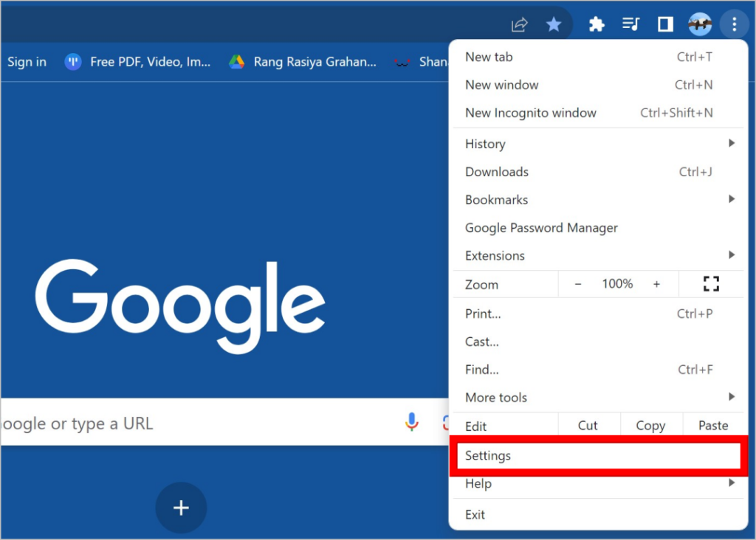Viewport: 756px width, 540px height.
Task: Expand the Extensions submenu arrow
Action: click(x=732, y=255)
